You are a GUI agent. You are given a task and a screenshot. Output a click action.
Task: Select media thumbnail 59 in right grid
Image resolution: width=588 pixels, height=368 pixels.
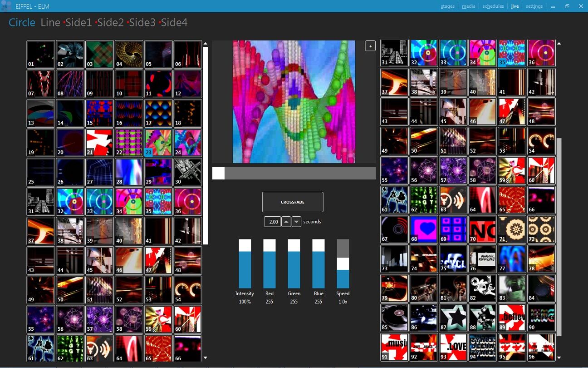(512, 171)
